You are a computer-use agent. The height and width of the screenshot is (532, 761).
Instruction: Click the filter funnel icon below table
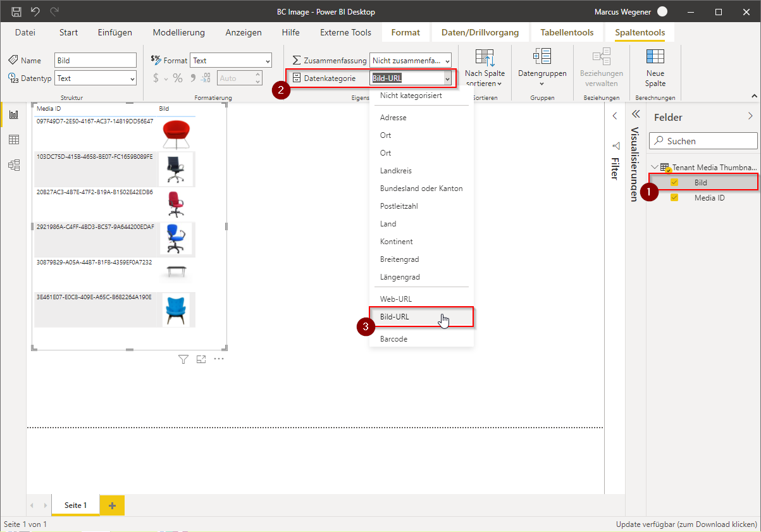(x=183, y=359)
